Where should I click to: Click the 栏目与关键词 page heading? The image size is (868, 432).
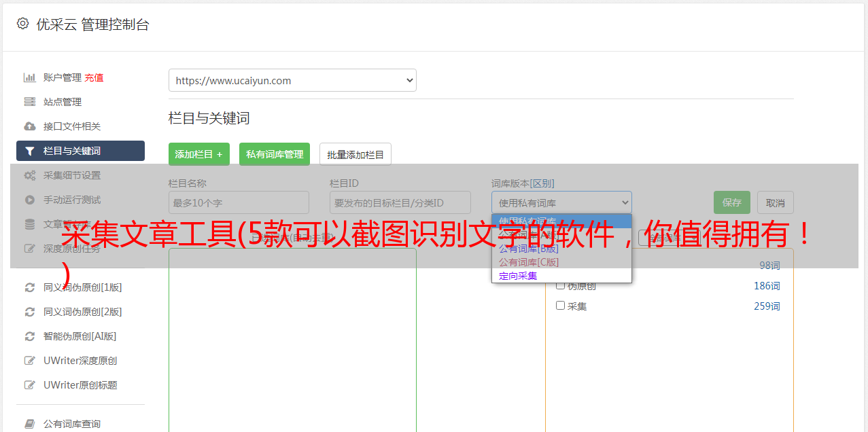209,118
